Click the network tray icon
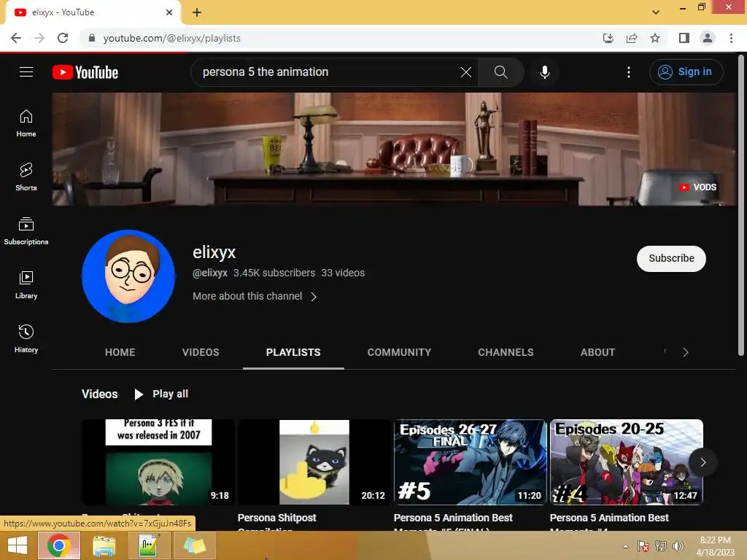Image resolution: width=747 pixels, height=560 pixels. coord(661,546)
